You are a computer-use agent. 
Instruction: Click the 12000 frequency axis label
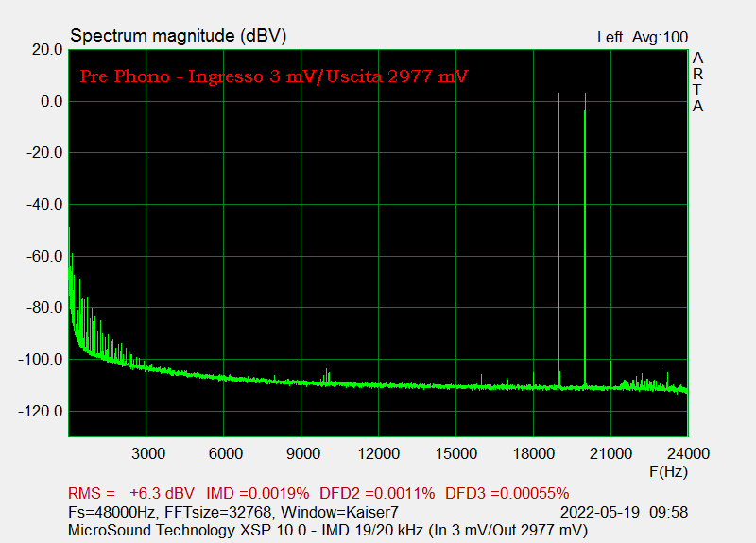pyautogui.click(x=379, y=454)
